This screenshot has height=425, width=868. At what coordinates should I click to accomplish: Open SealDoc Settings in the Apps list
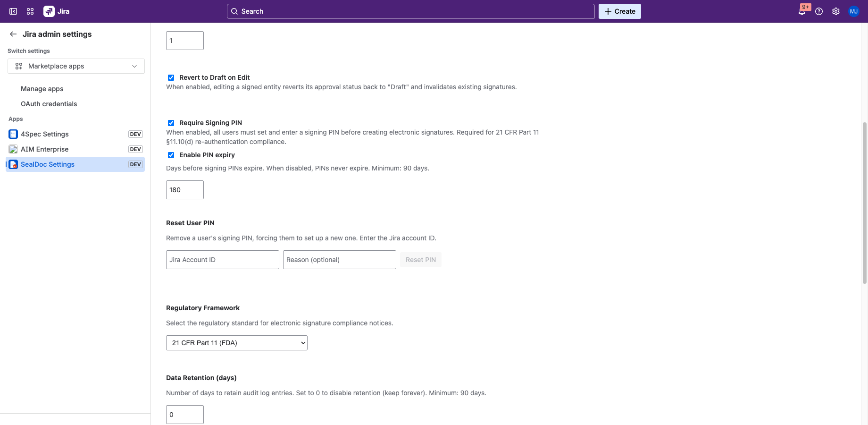click(48, 164)
